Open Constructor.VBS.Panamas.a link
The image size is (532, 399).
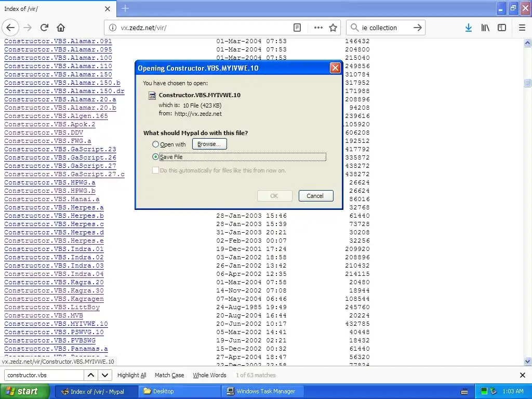[x=56, y=349]
